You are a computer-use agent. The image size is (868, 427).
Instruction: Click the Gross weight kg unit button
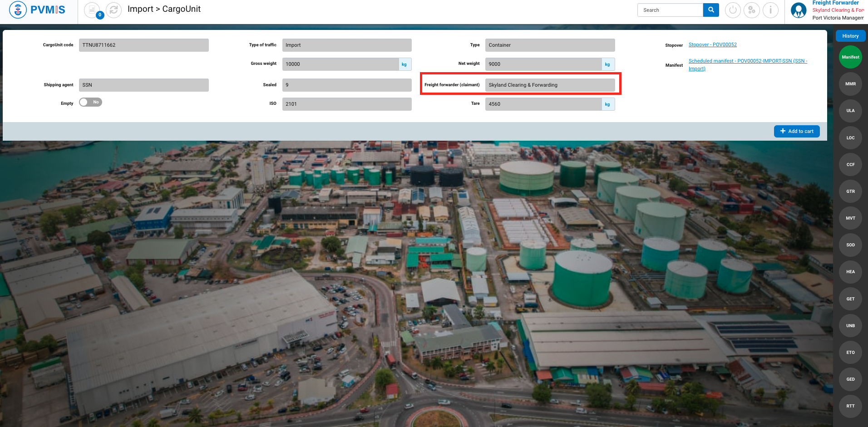click(404, 64)
